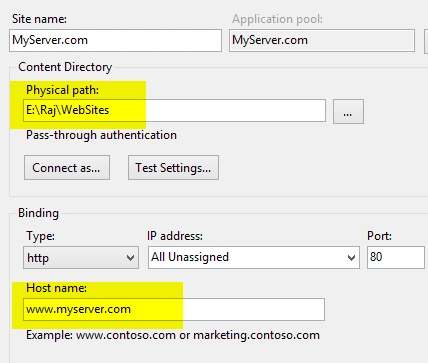428x363 pixels.
Task: Click the Application pool field
Action: point(322,40)
